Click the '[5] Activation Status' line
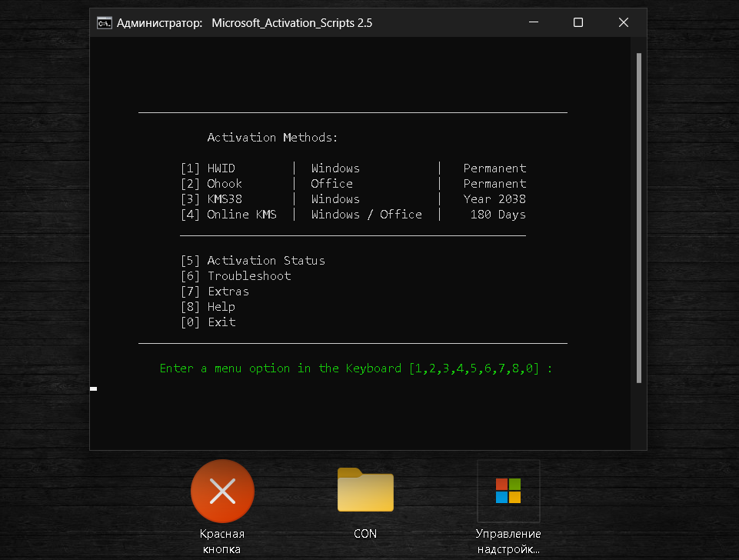 (253, 261)
